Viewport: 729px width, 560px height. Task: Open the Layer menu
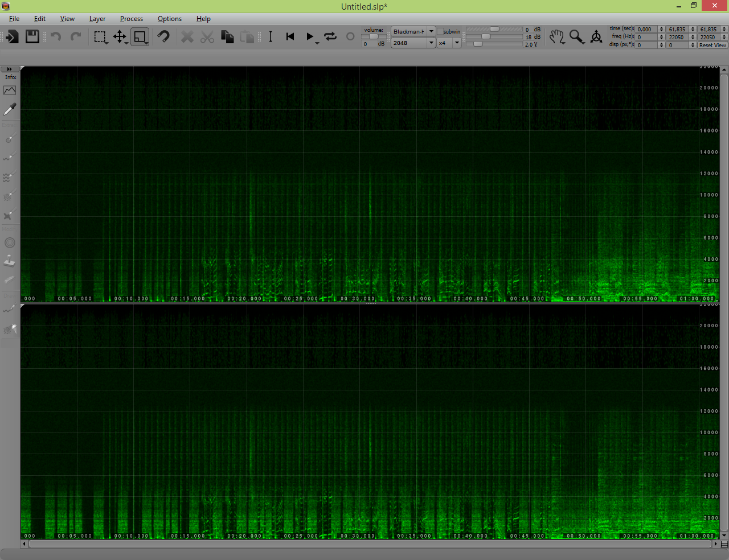(x=97, y=19)
